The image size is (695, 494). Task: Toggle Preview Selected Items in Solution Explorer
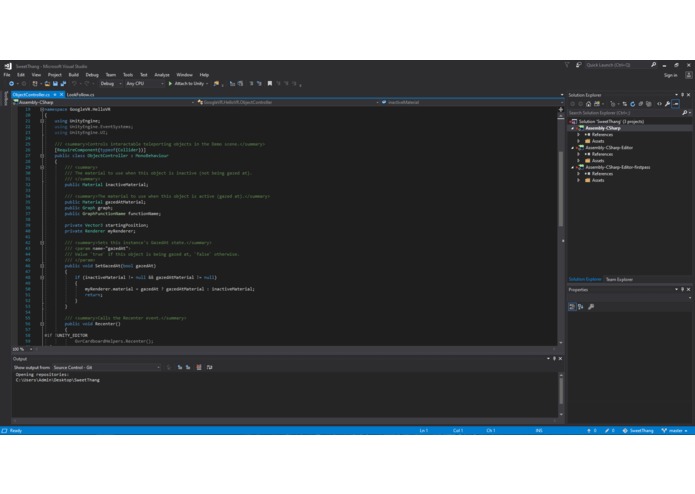click(675, 104)
